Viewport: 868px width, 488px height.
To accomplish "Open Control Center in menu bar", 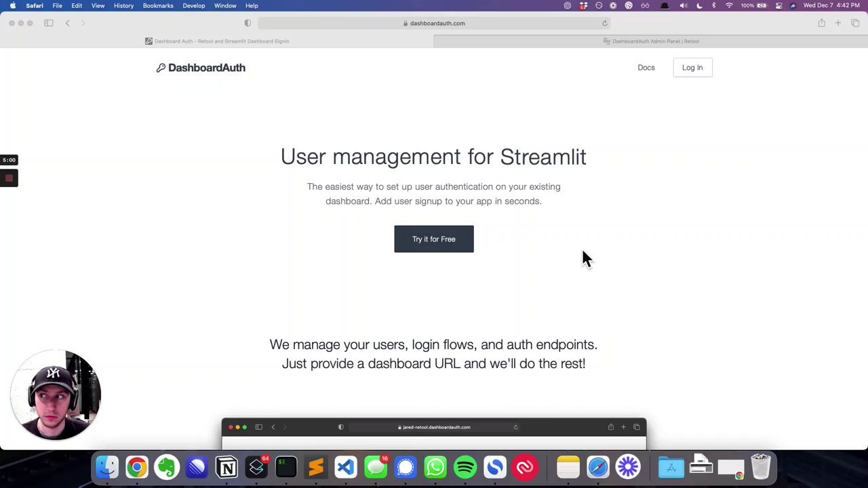I will click(779, 5).
